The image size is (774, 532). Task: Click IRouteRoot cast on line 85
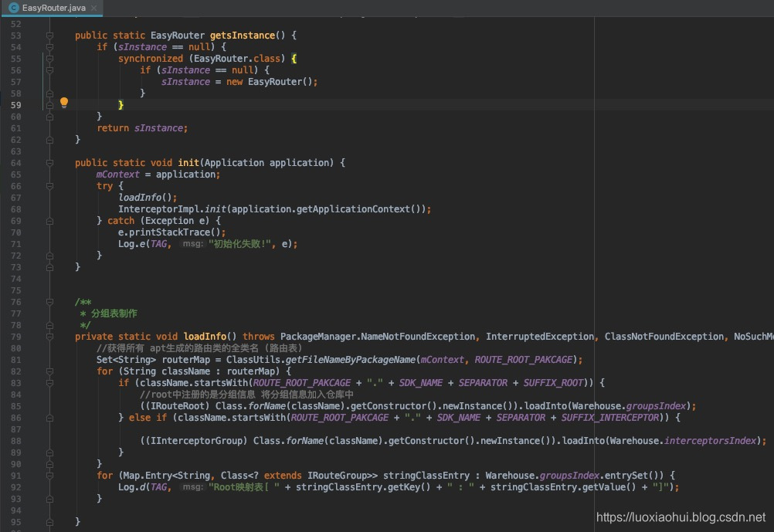point(177,406)
